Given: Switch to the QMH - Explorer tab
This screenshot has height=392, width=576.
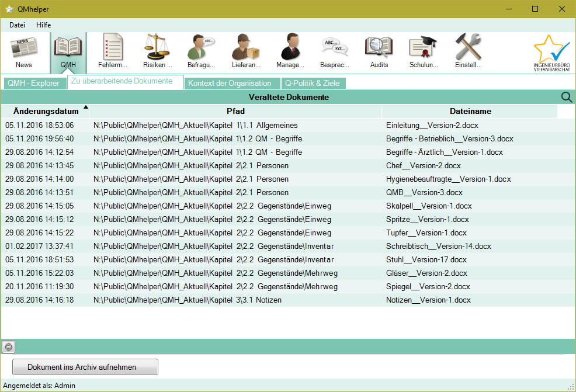Looking at the screenshot, I should click(34, 83).
